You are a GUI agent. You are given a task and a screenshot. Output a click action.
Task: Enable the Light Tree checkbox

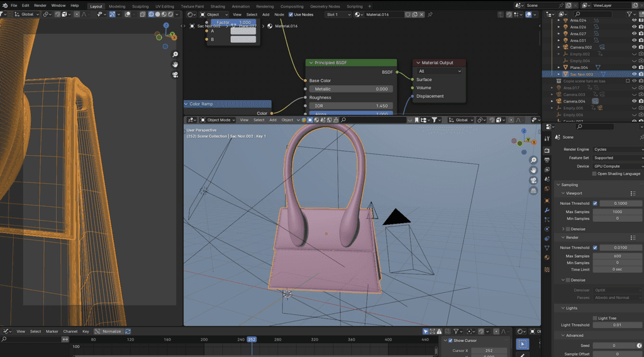click(595, 318)
